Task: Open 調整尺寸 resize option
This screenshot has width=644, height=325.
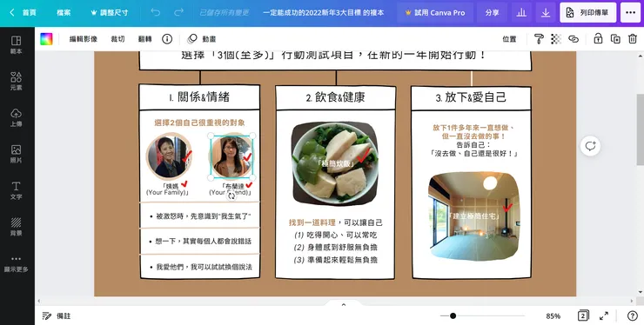Action: [x=110, y=13]
